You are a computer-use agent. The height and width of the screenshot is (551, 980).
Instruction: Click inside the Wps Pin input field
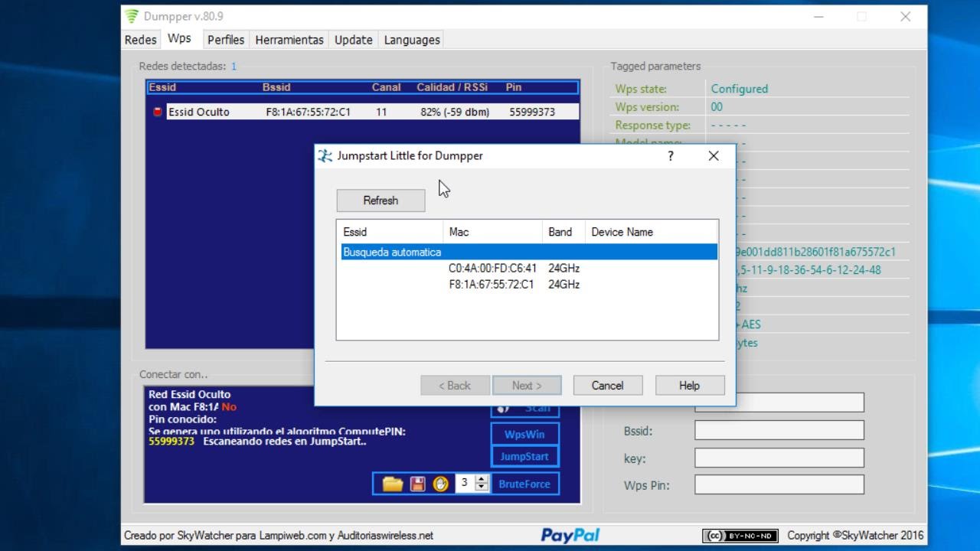click(x=778, y=484)
